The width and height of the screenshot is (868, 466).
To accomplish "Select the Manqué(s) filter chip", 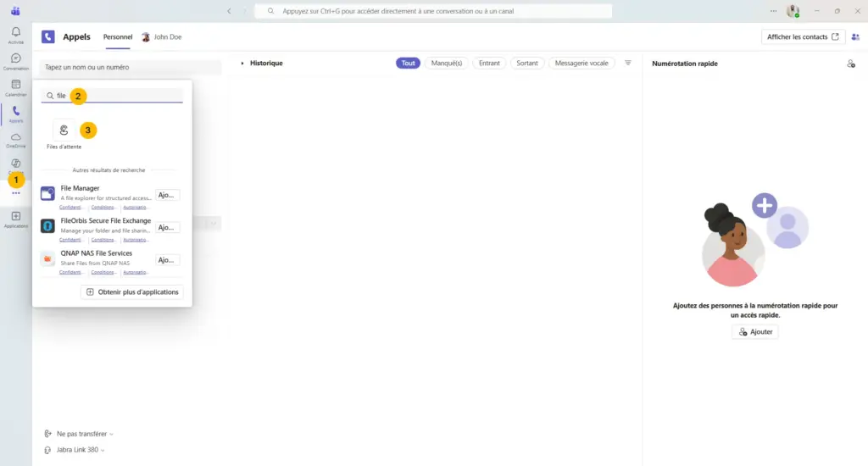I will (x=446, y=64).
